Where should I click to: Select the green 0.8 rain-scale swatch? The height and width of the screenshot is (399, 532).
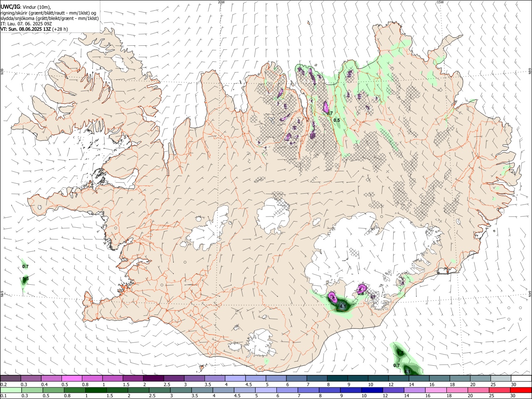74,390
